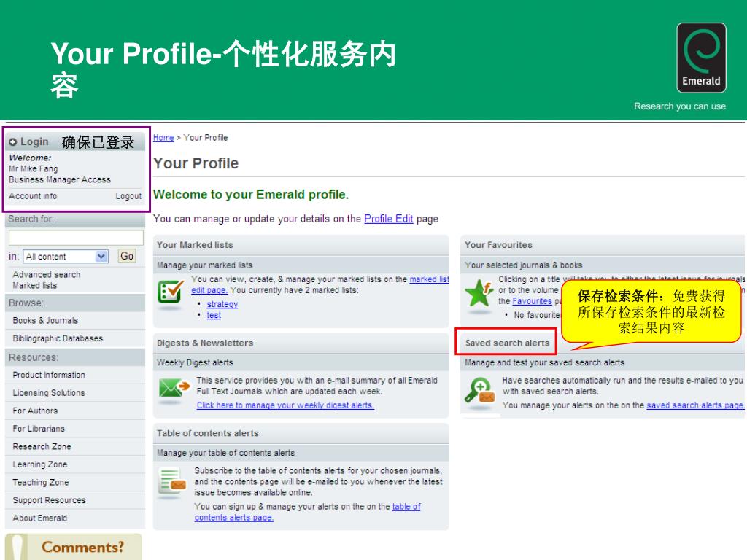Open the Profile Edit link
Image resolution: width=747 pixels, height=560 pixels.
[388, 219]
